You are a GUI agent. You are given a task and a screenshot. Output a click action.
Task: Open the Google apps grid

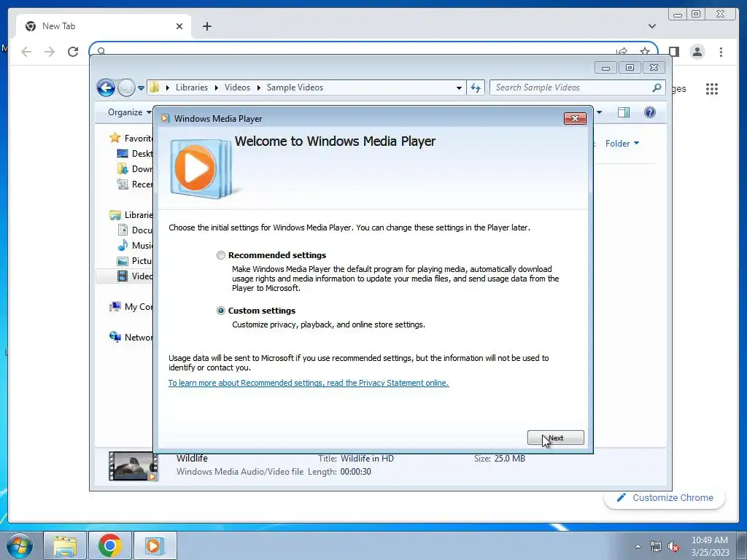click(712, 88)
